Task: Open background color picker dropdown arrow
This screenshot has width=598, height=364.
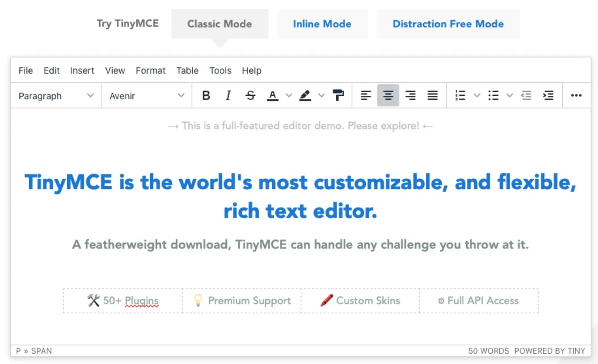Action: point(321,95)
